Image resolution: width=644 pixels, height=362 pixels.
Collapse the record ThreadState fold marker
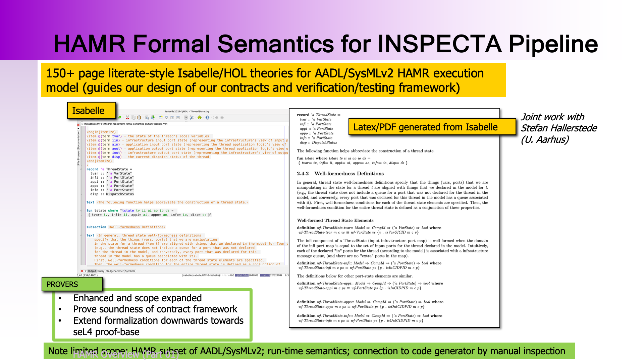[x=82, y=169]
